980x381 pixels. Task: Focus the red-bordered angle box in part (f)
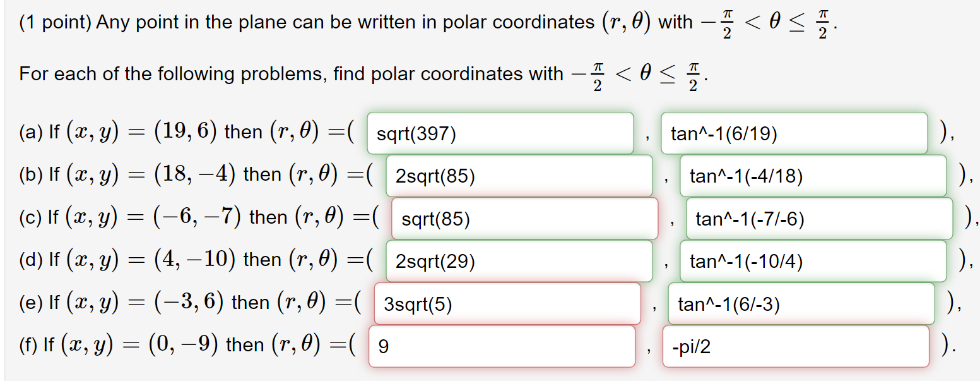(795, 346)
